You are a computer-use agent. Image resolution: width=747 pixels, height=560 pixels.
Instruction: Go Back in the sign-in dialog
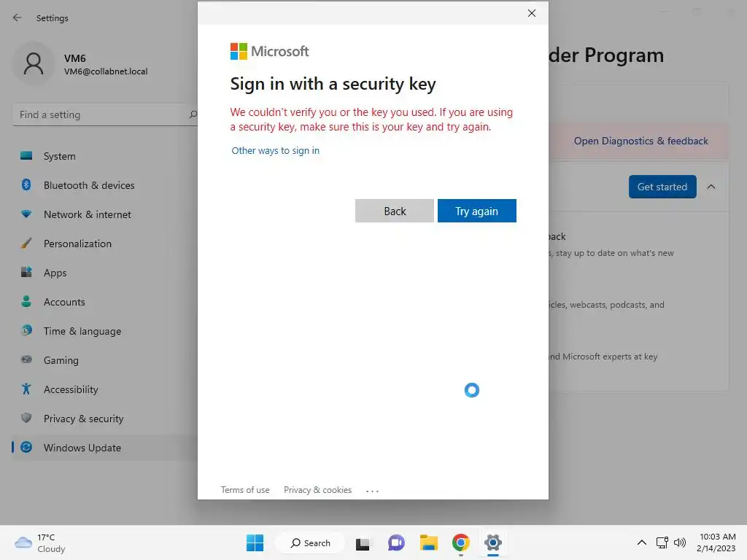[x=395, y=211]
